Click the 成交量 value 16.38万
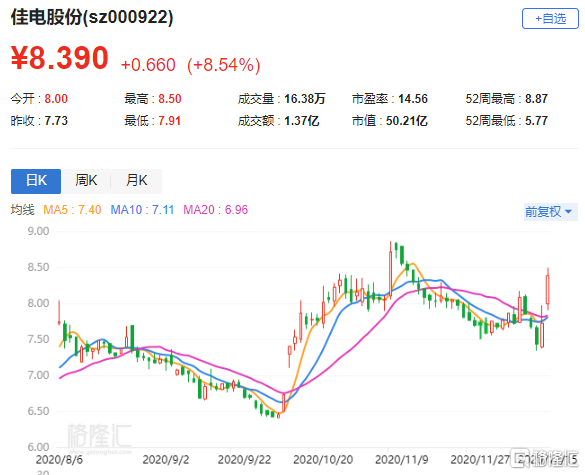This screenshot has width=585, height=475. [304, 99]
